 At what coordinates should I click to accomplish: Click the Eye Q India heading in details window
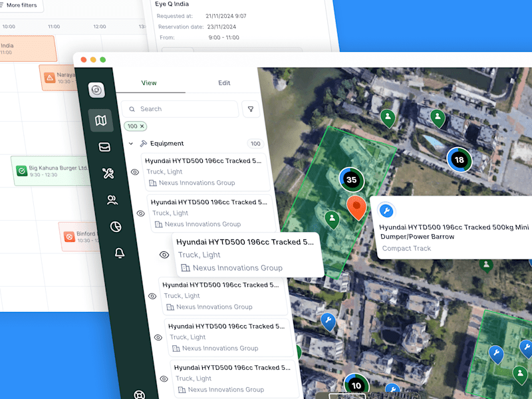pyautogui.click(x=172, y=4)
